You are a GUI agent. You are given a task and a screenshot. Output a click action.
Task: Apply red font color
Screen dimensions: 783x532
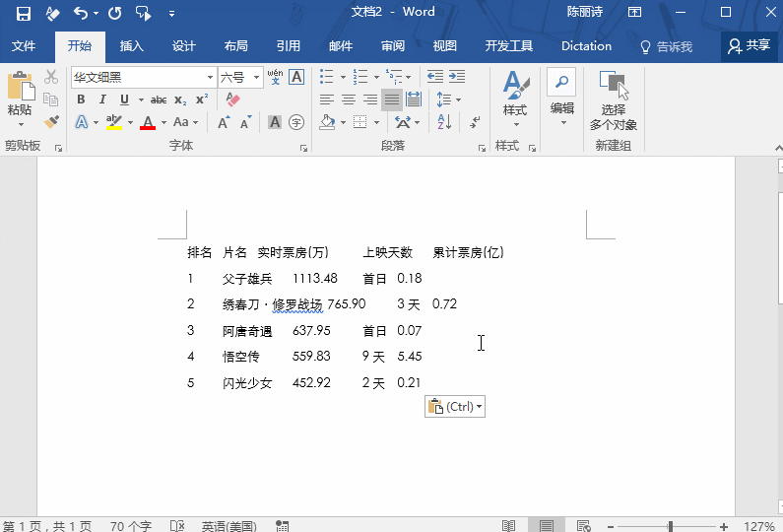point(148,122)
